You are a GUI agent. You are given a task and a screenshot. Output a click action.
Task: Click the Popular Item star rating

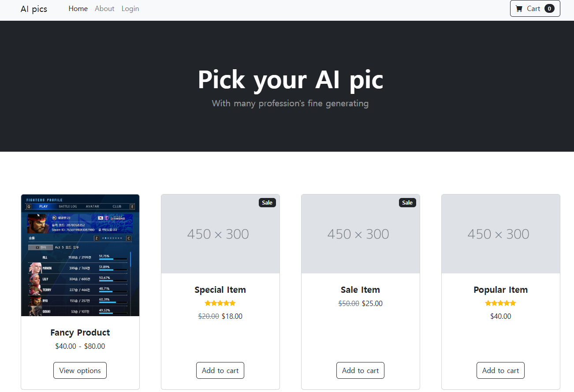[x=500, y=303]
